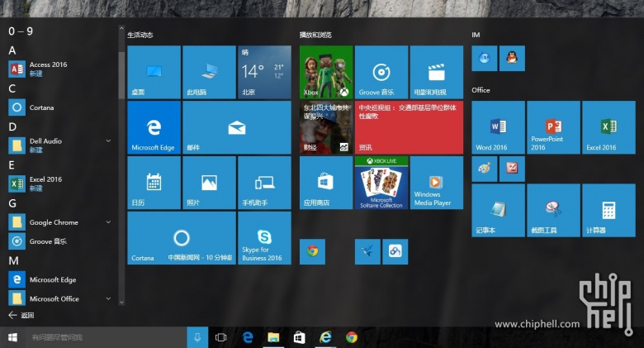Viewport: 644px width, 348px height.
Task: Open the 照片 photos tile
Action: pos(209,183)
